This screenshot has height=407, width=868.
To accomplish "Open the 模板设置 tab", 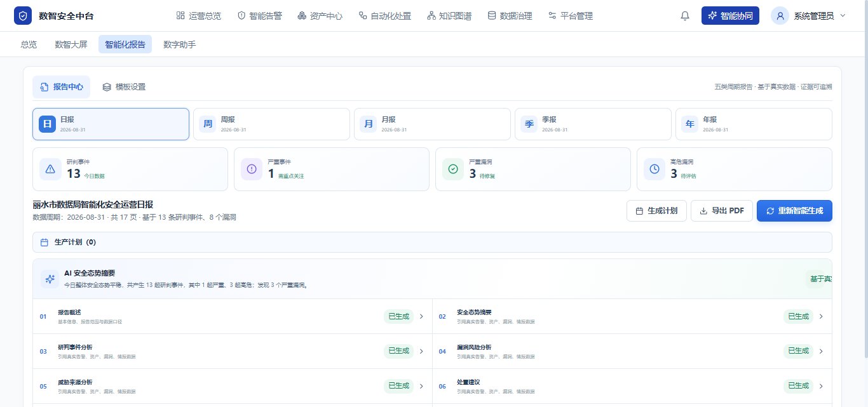I will click(123, 87).
